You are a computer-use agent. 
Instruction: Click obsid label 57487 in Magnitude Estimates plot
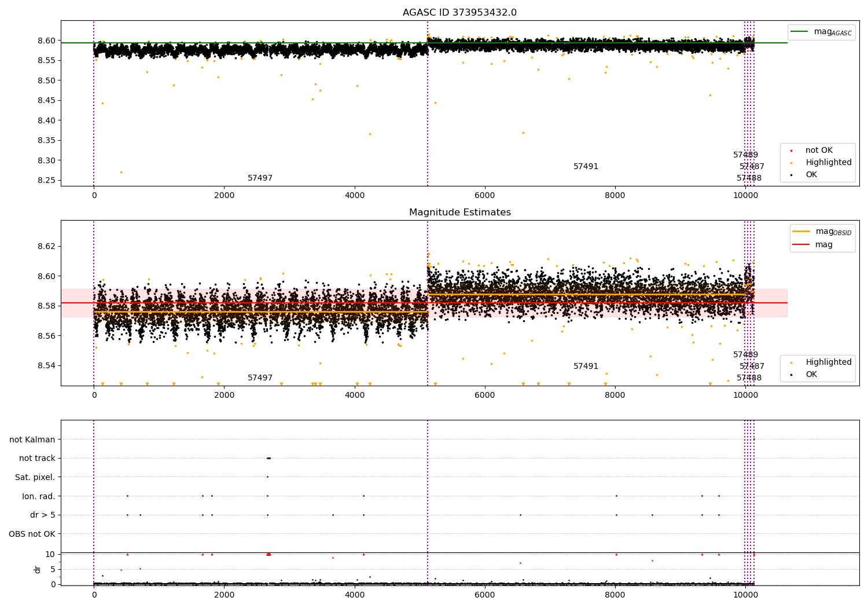[752, 367]
